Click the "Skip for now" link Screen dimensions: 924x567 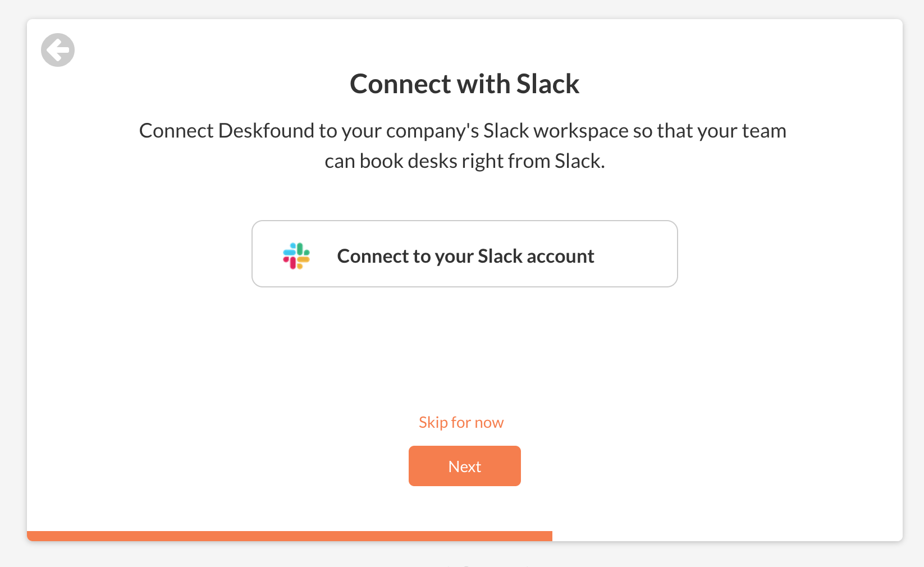coord(461,422)
